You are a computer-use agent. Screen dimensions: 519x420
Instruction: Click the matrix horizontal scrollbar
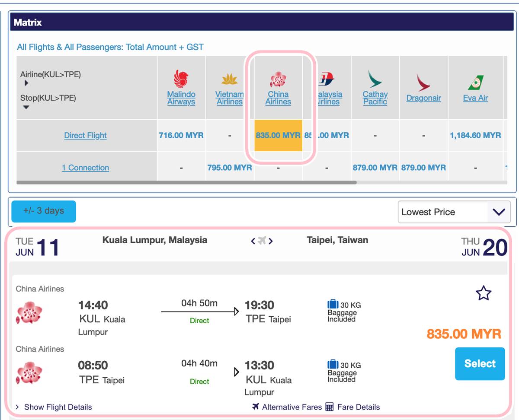[186, 182]
